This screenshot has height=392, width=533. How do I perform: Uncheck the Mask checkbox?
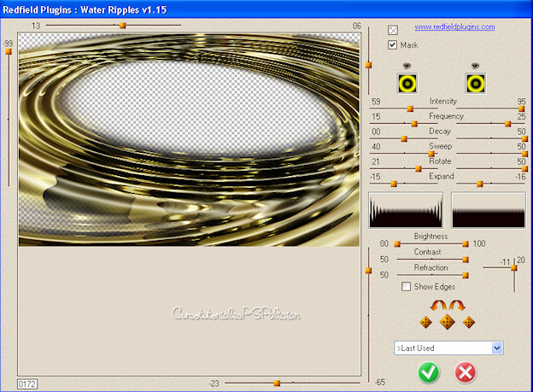pos(393,44)
